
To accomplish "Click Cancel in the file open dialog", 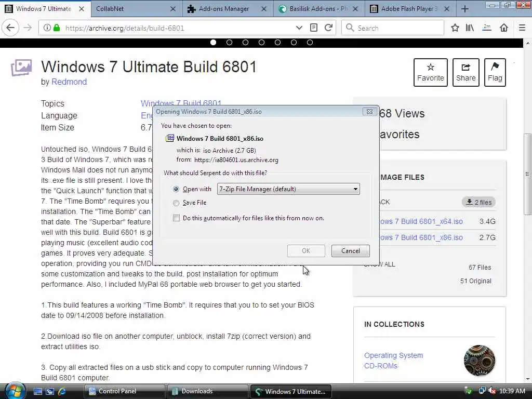I will pos(351,251).
